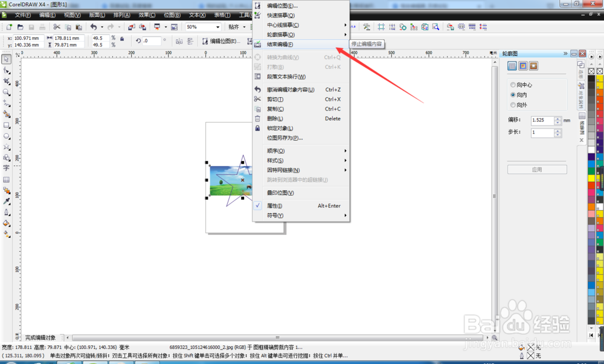Click the Undo arrow icon
604x364 pixels.
[94, 27]
